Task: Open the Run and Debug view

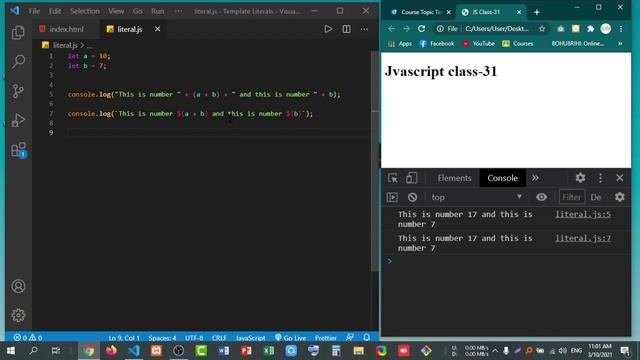Action: pos(18,120)
